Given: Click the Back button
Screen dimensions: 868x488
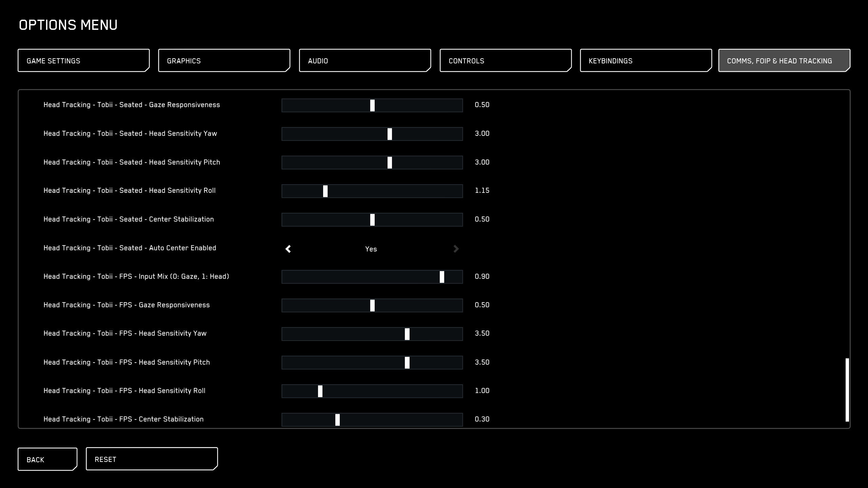Looking at the screenshot, I should tap(47, 459).
